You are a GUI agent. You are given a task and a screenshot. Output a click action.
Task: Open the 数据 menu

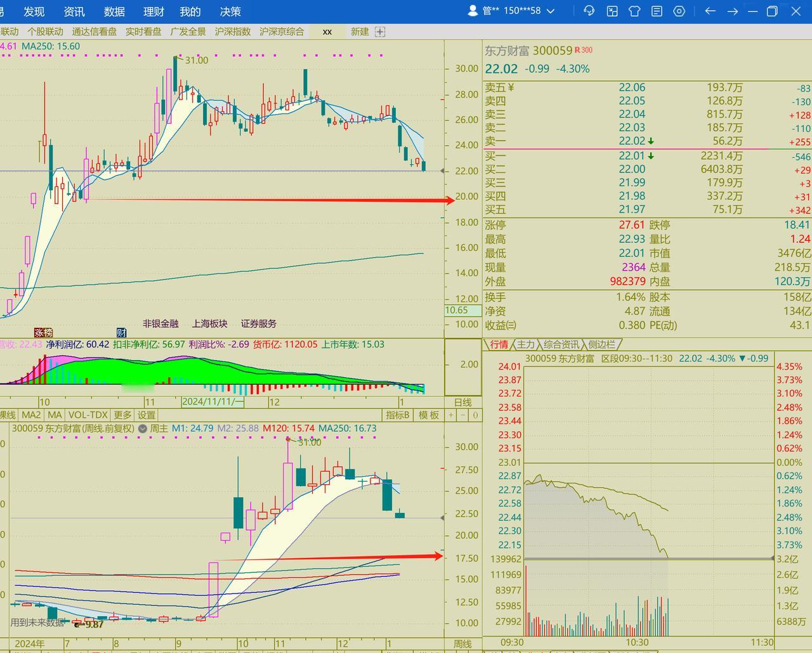point(114,11)
